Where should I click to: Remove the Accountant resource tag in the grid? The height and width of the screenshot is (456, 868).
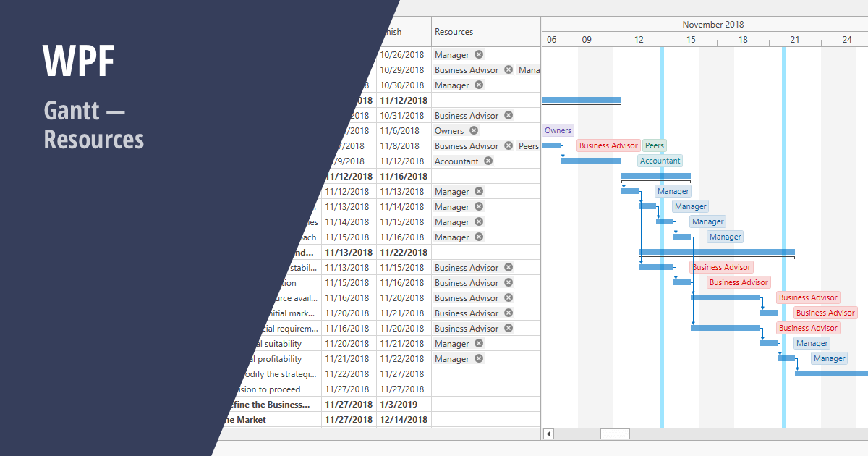(x=488, y=161)
